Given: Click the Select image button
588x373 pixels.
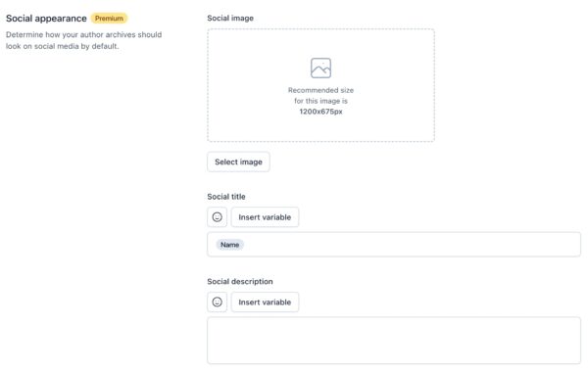Looking at the screenshot, I should (238, 162).
